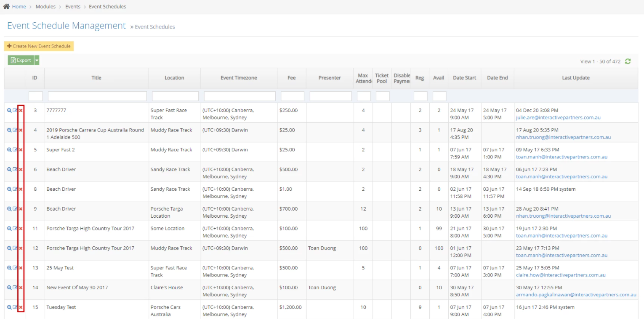644x319 pixels.
Task: Open edit icon for event ID 14
Action: 15,288
